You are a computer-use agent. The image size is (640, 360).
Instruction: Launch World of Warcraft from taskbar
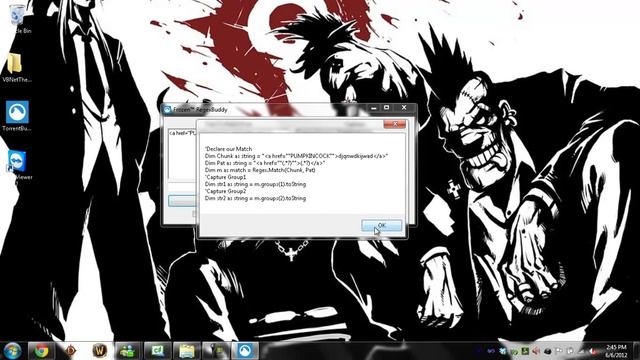(x=99, y=351)
